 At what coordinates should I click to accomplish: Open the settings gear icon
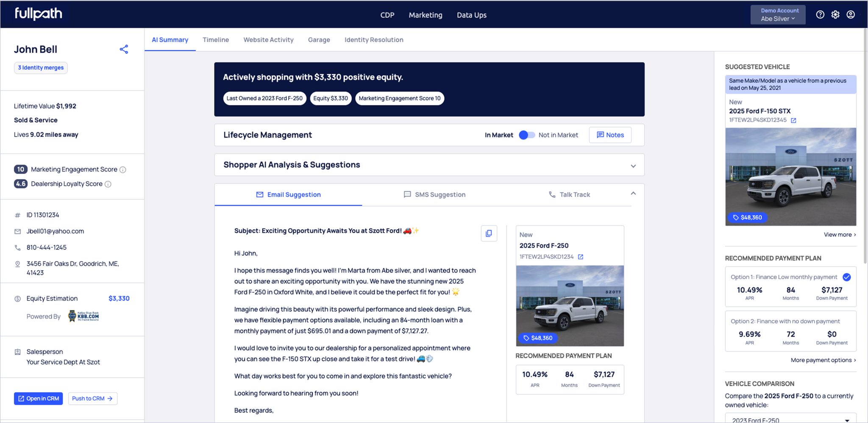click(835, 14)
